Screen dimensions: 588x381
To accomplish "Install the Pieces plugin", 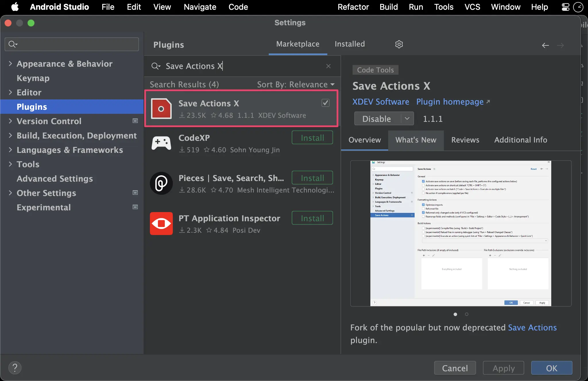I will [x=312, y=178].
